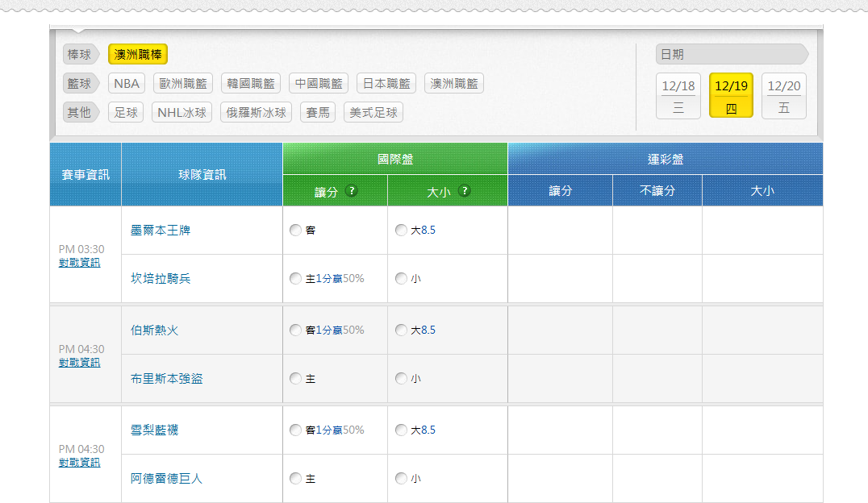
Task: Select 主 radio for 布里斯本強盜
Action: [295, 379]
